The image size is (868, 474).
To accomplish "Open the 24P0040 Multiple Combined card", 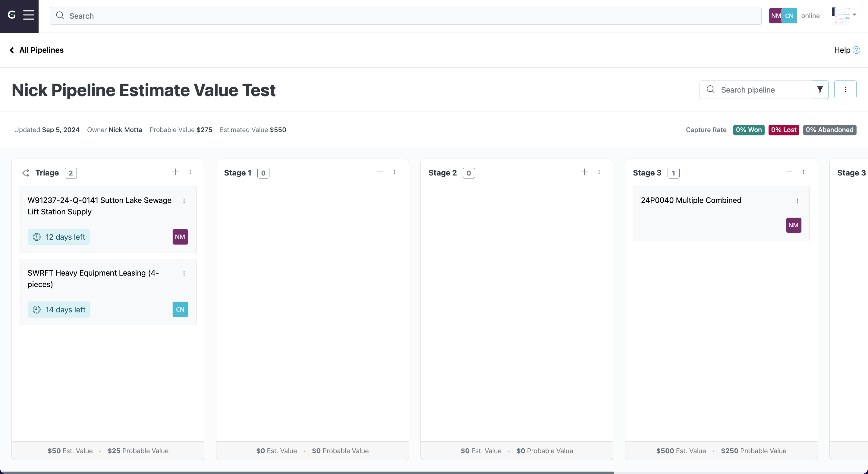I will (721, 214).
